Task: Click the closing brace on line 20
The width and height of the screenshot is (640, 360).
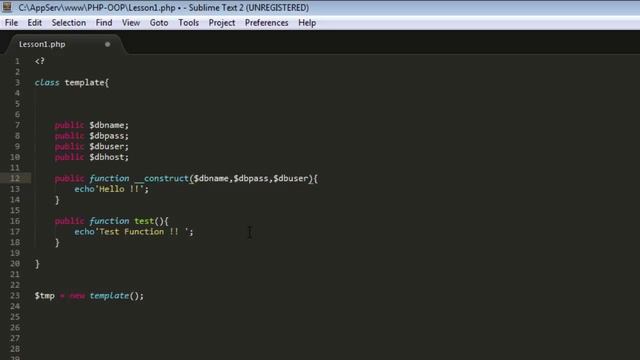Action: click(37, 264)
